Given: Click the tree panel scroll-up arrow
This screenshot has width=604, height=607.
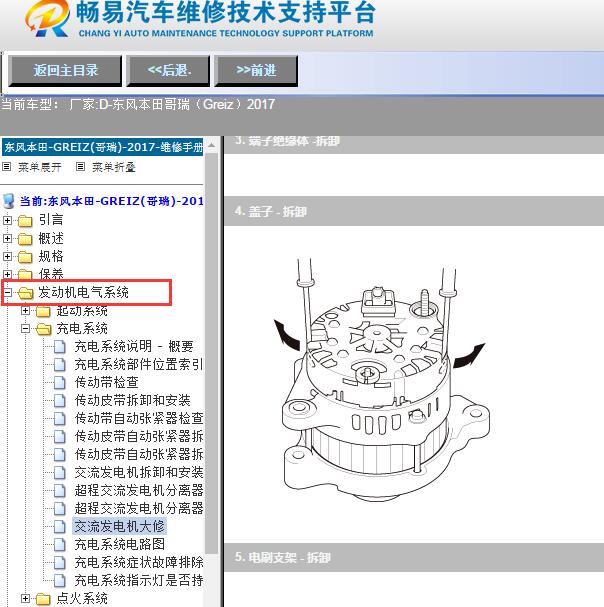Looking at the screenshot, I should click(211, 146).
